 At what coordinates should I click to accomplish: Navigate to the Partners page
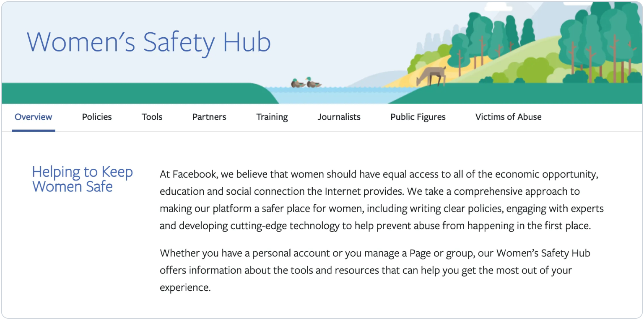coord(209,117)
